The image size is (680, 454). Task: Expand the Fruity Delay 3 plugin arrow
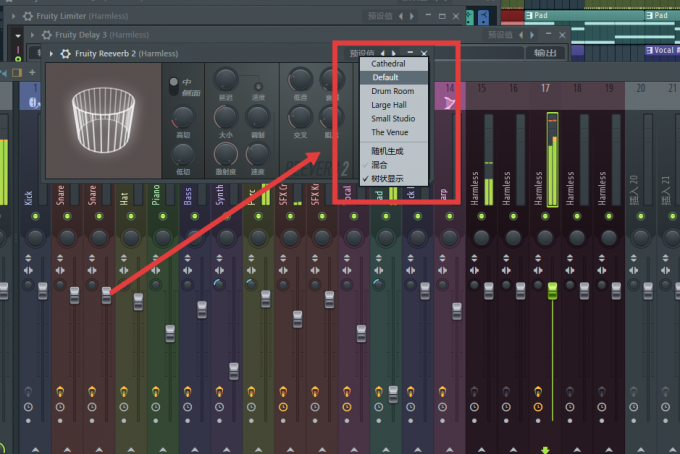tap(33, 35)
